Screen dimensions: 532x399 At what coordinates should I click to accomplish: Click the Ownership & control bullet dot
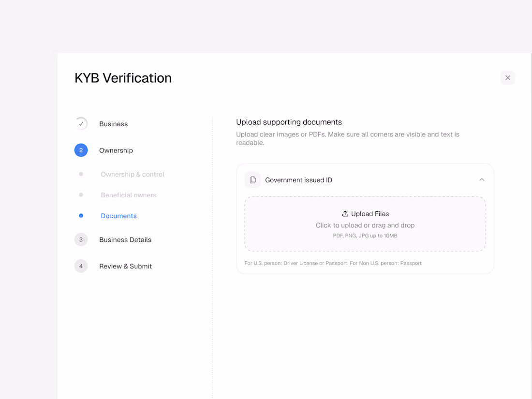point(81,174)
